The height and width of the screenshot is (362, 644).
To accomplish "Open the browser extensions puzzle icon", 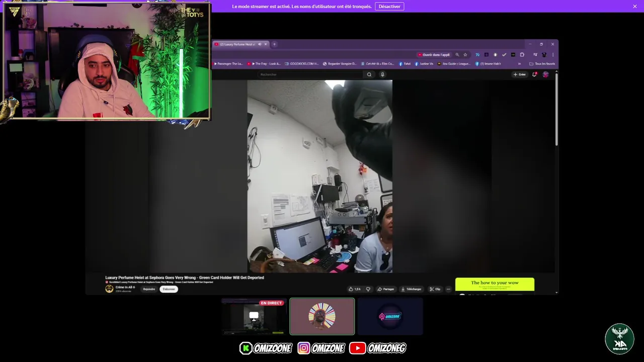I will coord(522,55).
